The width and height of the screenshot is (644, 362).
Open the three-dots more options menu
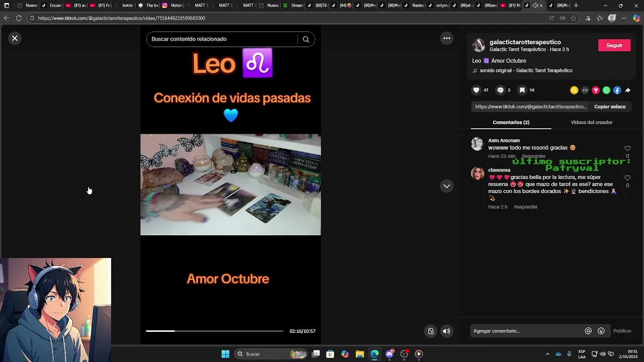pyautogui.click(x=447, y=38)
